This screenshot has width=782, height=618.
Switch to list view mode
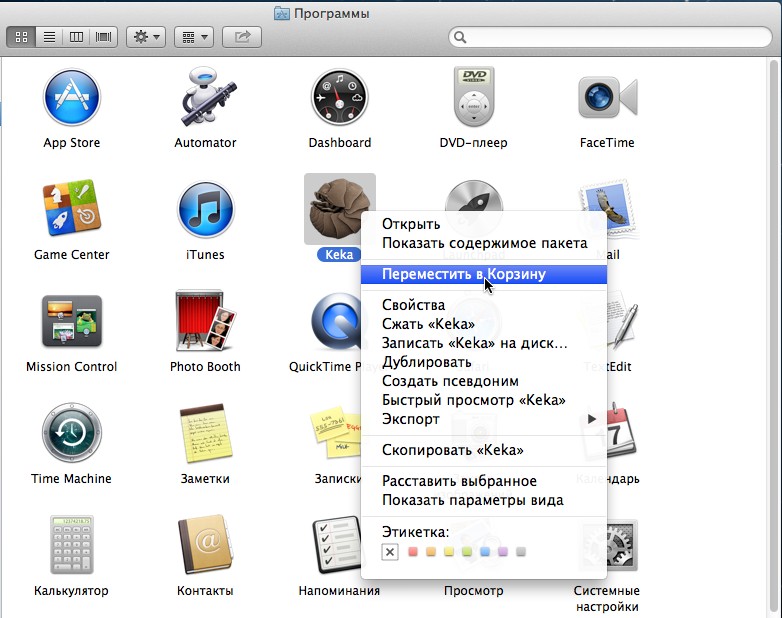(x=49, y=37)
